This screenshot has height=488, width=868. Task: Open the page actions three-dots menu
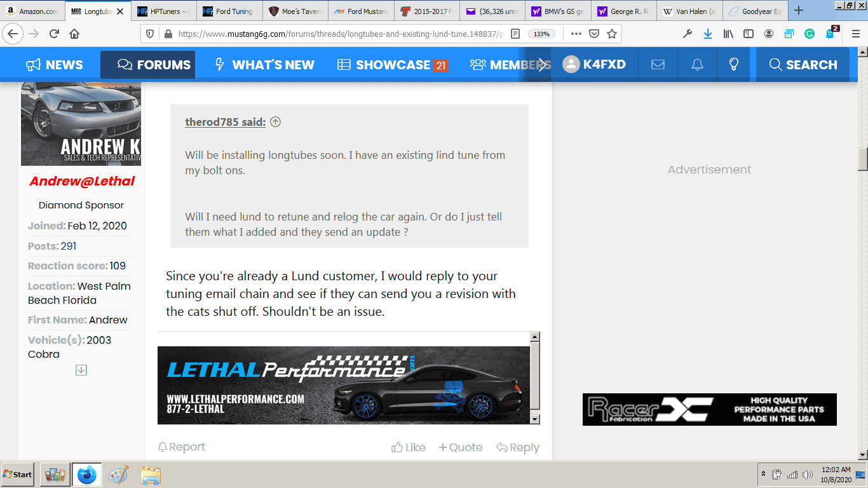(x=575, y=34)
